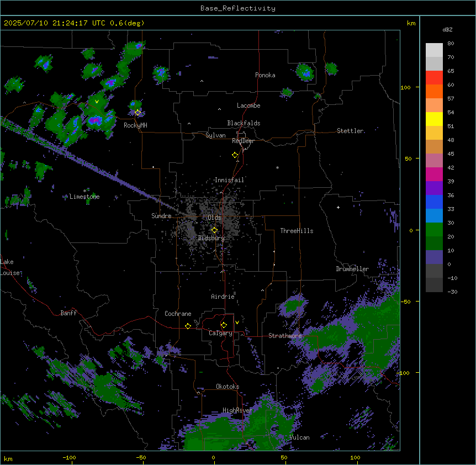The image size is (476, 465).
Task: Click the Innisfail town label
Action: pos(229,180)
